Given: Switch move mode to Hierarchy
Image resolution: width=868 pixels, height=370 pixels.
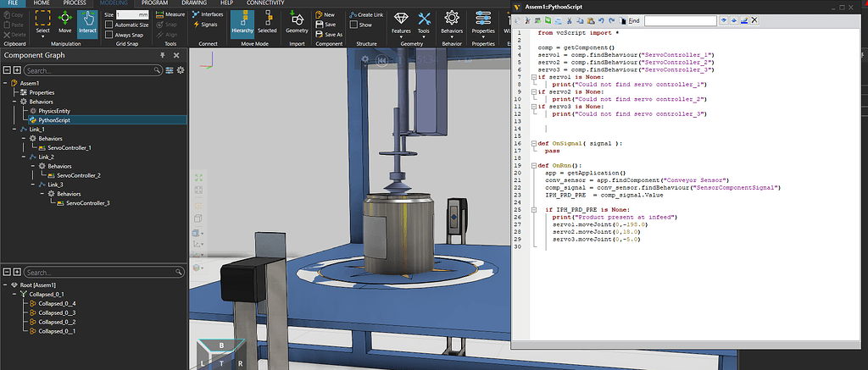Looking at the screenshot, I should pyautogui.click(x=242, y=21).
